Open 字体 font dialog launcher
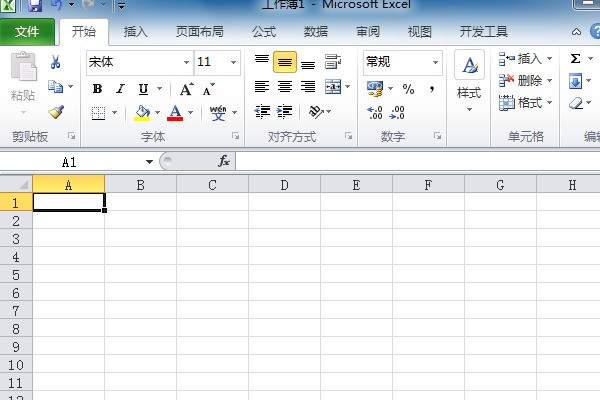The width and height of the screenshot is (600, 400). 236,136
